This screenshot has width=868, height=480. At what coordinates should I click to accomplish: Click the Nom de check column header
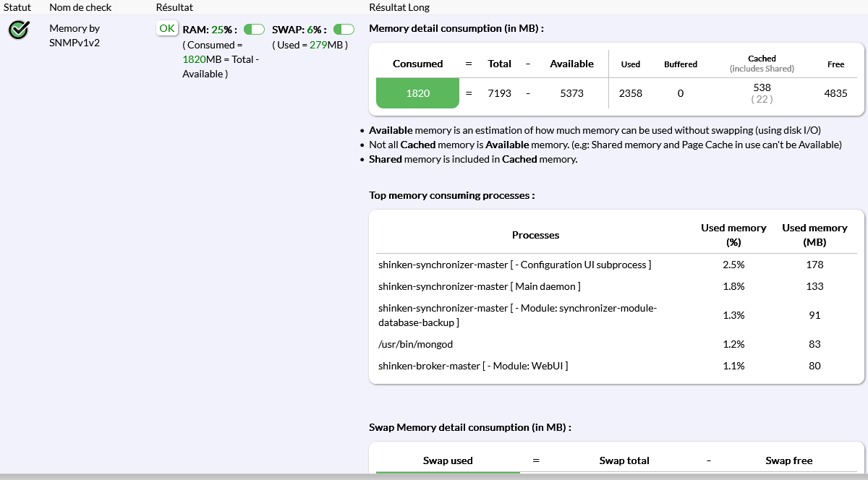[x=80, y=7]
